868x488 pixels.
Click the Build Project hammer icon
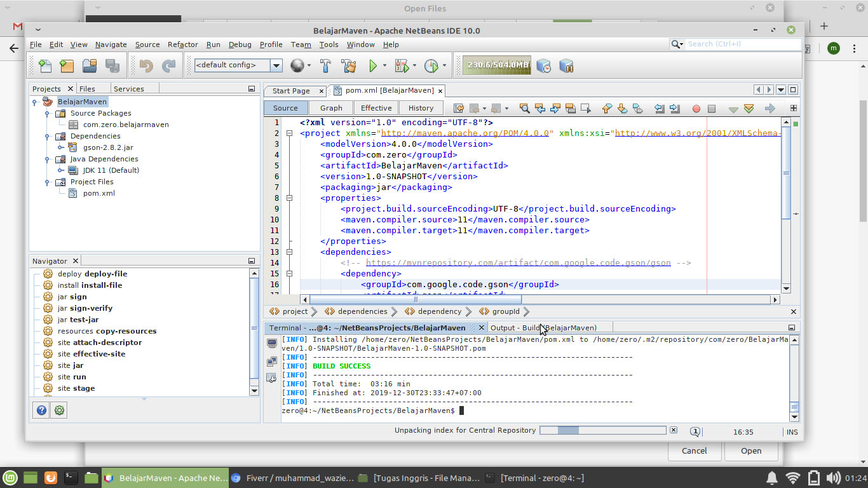[325, 65]
